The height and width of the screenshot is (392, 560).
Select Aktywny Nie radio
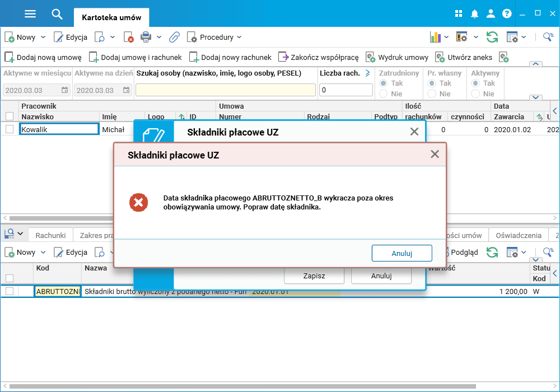[x=475, y=94]
